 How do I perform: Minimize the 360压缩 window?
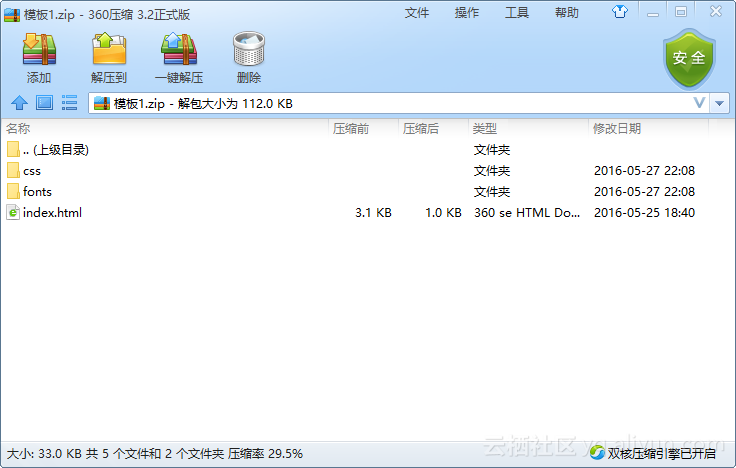point(652,13)
